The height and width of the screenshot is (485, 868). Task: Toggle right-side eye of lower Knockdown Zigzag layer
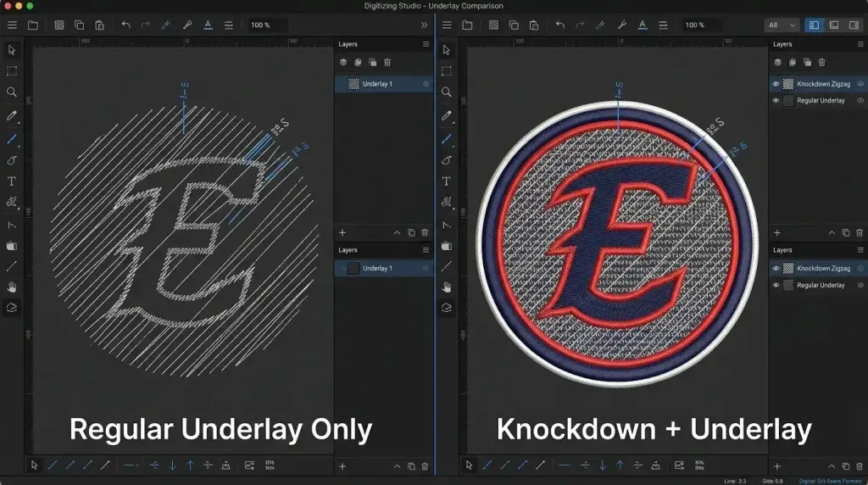click(x=860, y=269)
